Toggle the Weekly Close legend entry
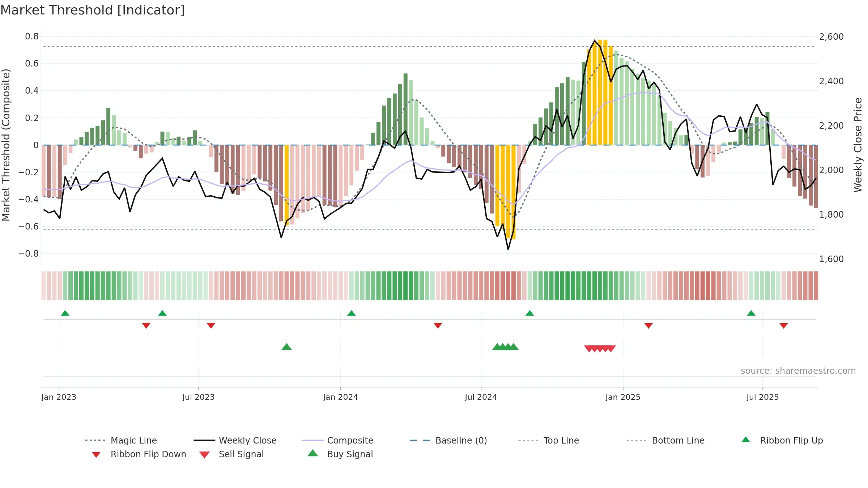The width and height of the screenshot is (868, 488). [x=235, y=440]
